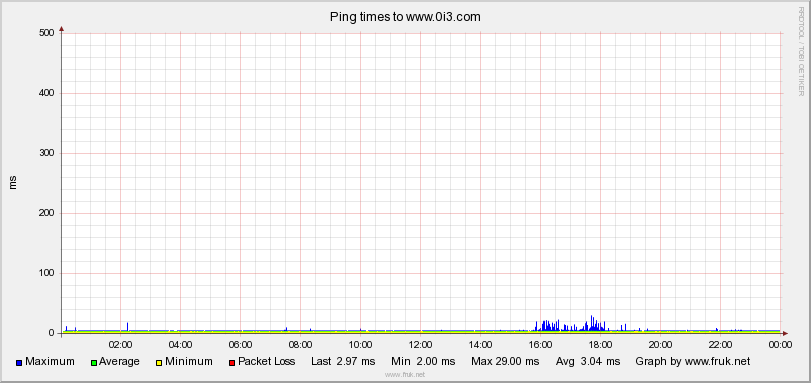Click the small www.fruk.net footer watermark

pyautogui.click(x=405, y=375)
